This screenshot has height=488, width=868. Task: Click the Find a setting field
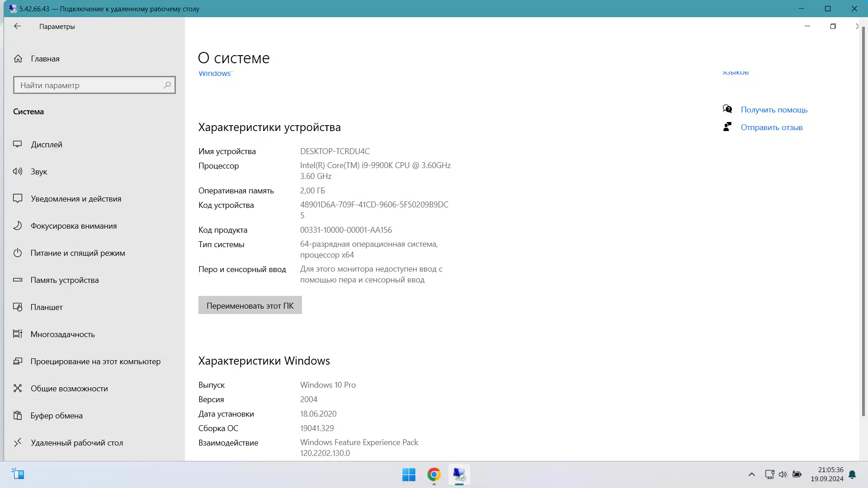[x=90, y=85]
